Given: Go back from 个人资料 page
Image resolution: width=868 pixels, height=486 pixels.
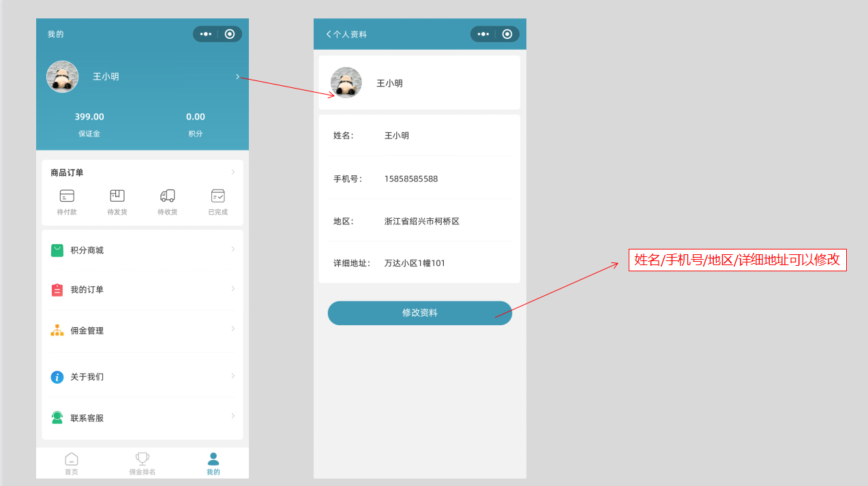Looking at the screenshot, I should coord(329,34).
